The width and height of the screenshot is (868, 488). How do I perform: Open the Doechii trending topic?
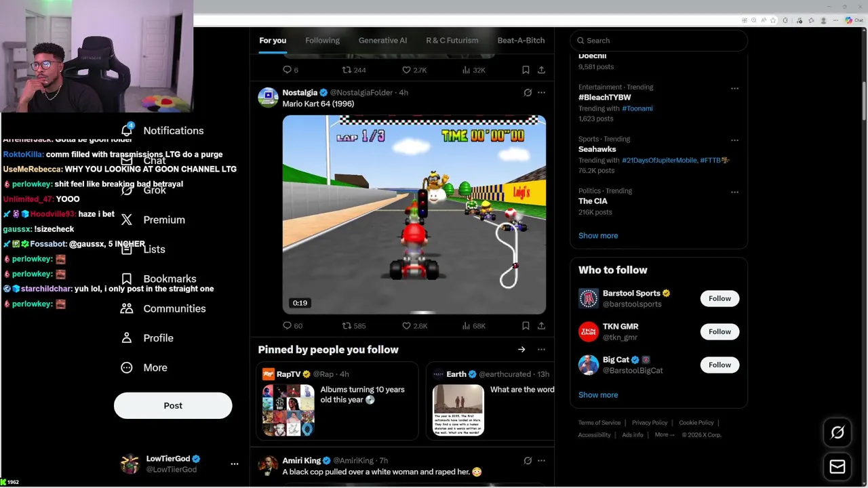tap(593, 56)
